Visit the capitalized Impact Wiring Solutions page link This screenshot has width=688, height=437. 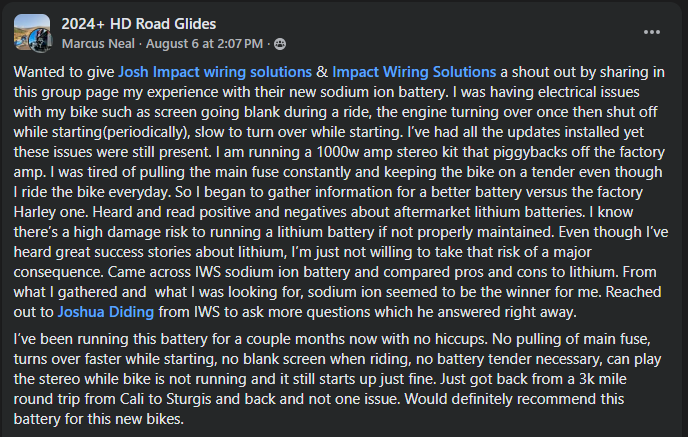(414, 72)
